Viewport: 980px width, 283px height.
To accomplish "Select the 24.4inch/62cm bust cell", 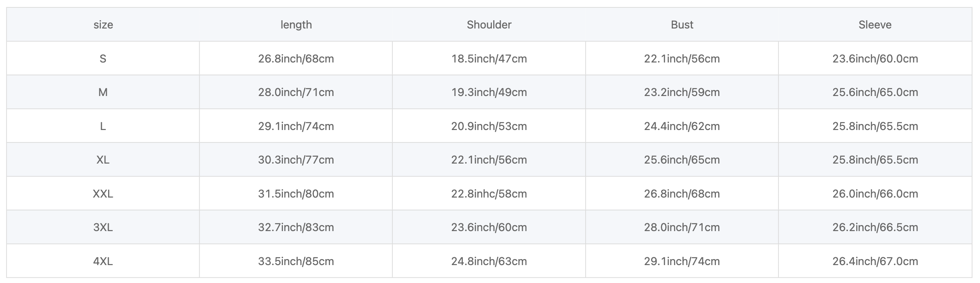I will [x=682, y=126].
